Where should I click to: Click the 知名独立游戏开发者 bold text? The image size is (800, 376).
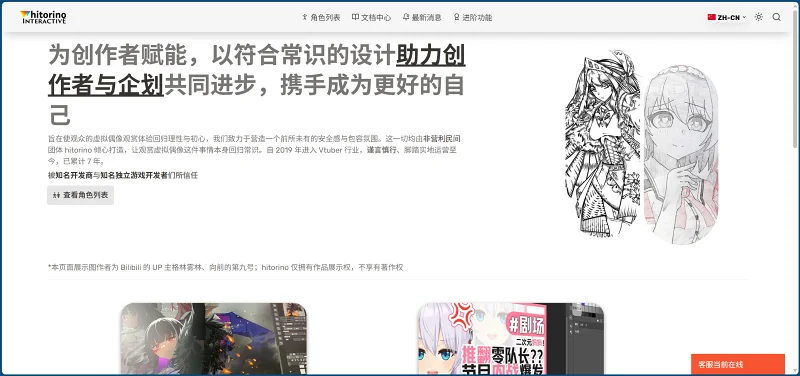tap(134, 175)
